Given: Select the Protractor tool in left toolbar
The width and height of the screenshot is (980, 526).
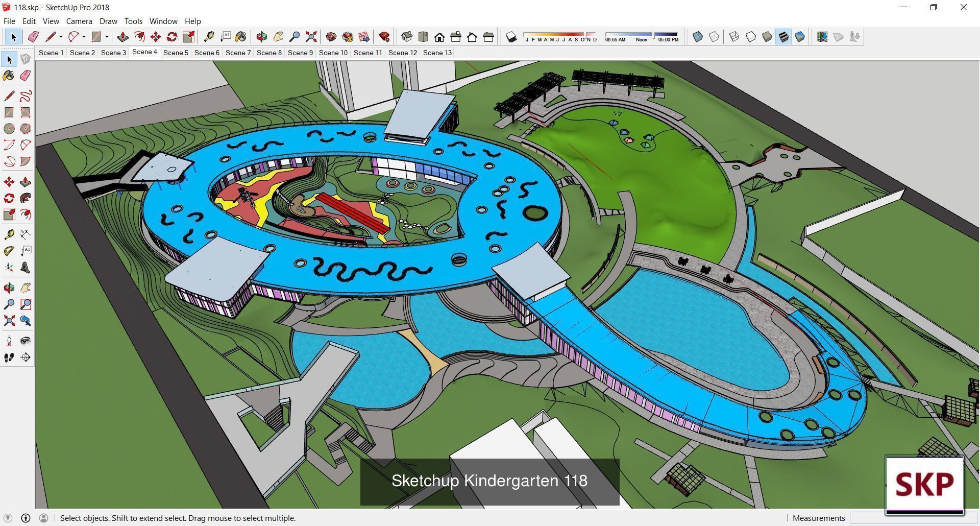Looking at the screenshot, I should (x=9, y=251).
